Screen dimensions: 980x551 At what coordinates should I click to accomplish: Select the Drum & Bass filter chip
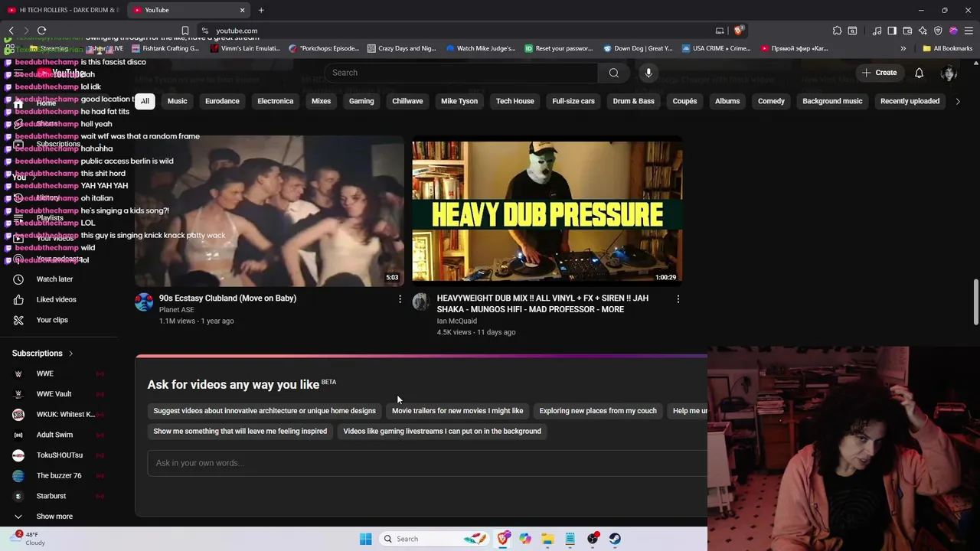click(x=633, y=101)
